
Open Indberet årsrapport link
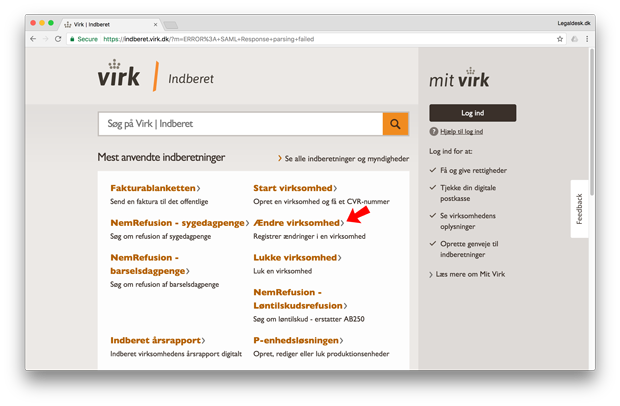coord(158,340)
